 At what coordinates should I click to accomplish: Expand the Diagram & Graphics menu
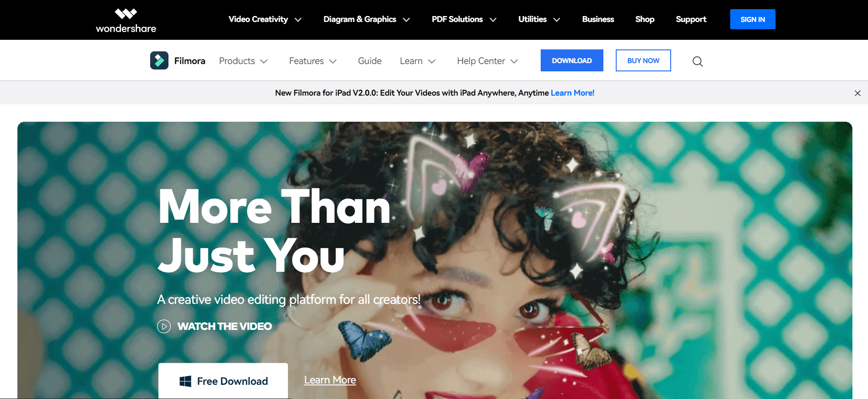click(x=367, y=19)
